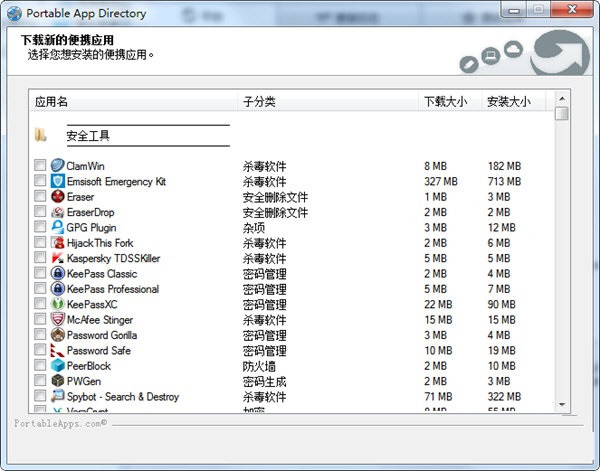Click the Emsisoft Emergency Kit icon
This screenshot has width=600, height=471.
click(x=58, y=182)
